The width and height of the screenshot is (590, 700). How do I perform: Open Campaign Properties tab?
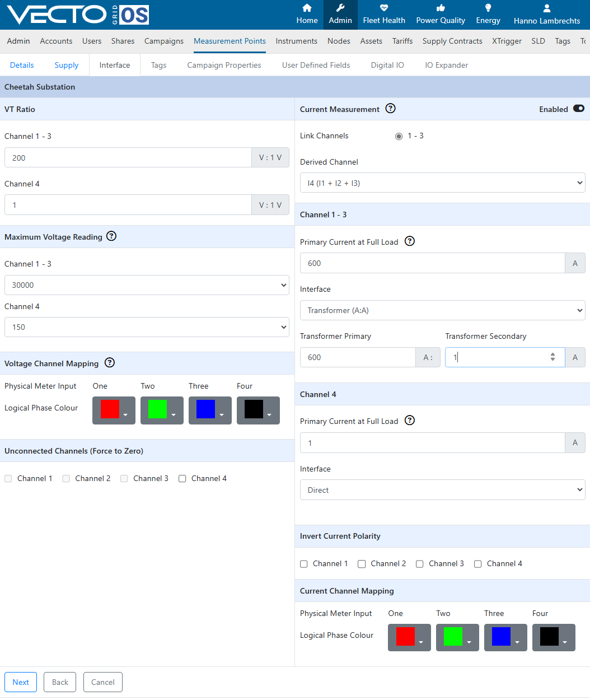click(224, 65)
